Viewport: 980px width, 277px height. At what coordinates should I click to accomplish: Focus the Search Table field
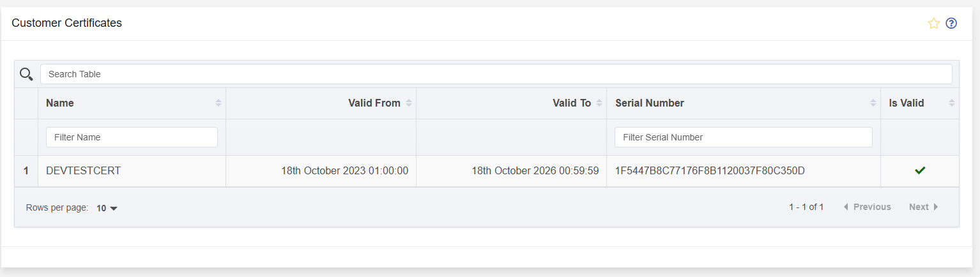coord(496,74)
